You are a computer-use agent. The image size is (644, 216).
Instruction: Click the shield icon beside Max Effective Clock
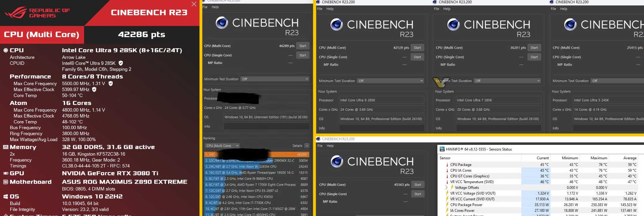pos(94,90)
